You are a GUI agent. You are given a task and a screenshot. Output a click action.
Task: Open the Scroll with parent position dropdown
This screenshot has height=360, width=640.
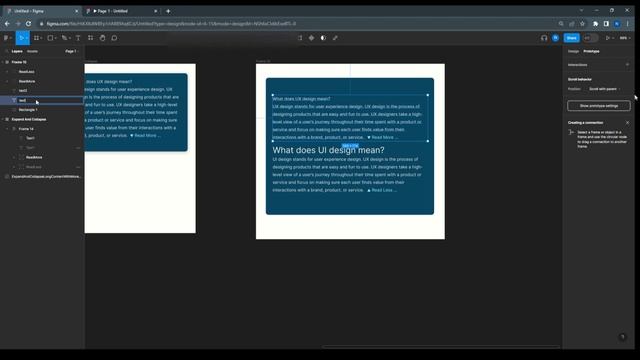point(604,89)
